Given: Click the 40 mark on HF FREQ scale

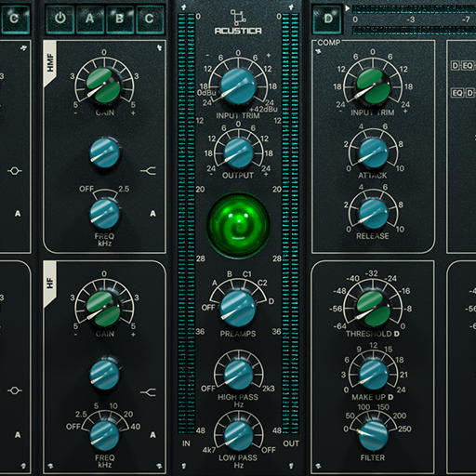Looking at the screenshot, I should coord(136,427).
